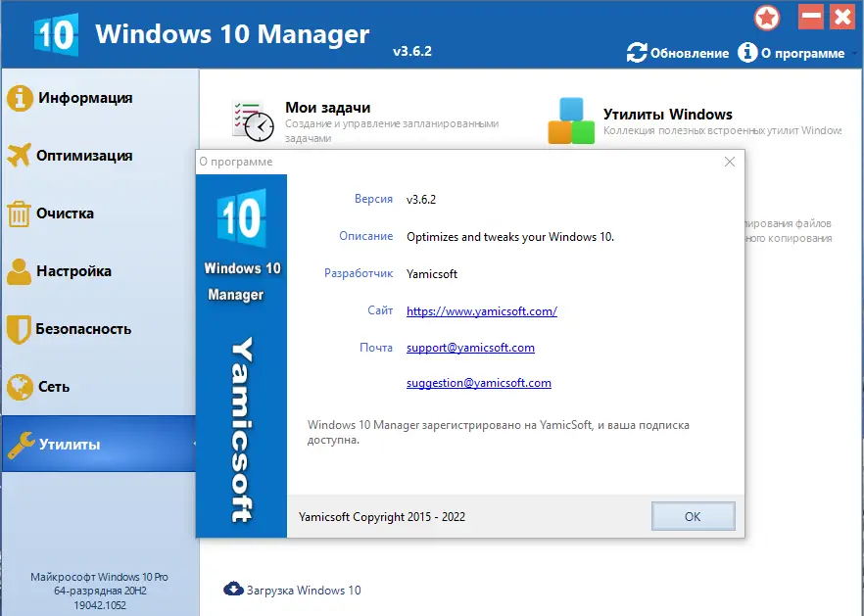The image size is (864, 616).
Task: Switch to the Оптимизация section
Action: (x=84, y=156)
